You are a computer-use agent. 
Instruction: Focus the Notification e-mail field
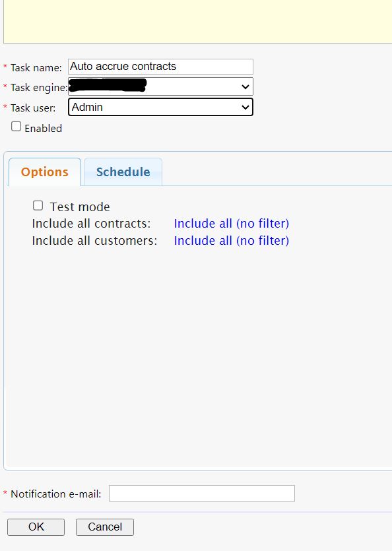point(202,494)
